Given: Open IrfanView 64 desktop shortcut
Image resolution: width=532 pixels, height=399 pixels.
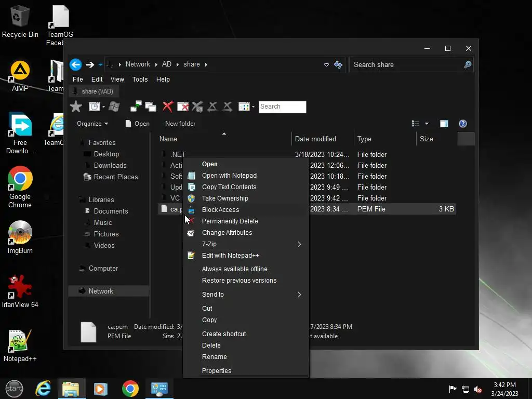Looking at the screenshot, I should click(x=20, y=291).
